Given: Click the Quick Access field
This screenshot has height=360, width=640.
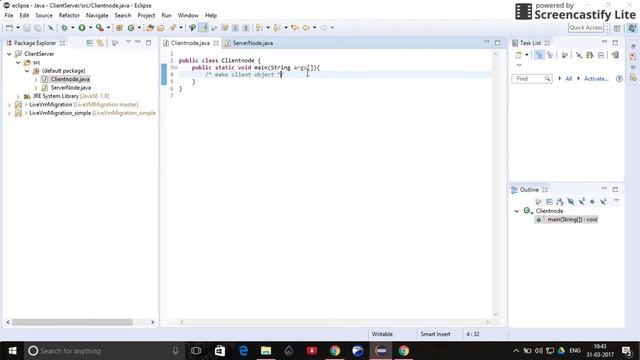Looking at the screenshot, I should click(x=586, y=28).
